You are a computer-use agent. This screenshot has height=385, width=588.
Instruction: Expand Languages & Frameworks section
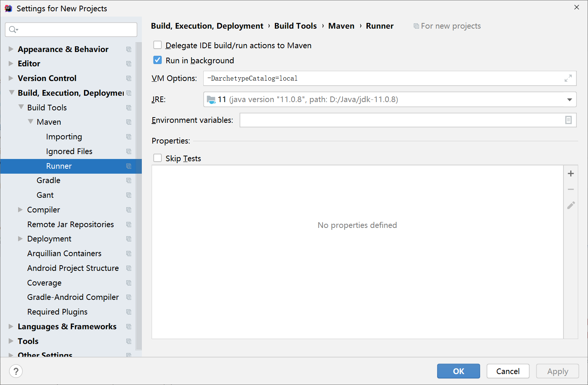11,326
